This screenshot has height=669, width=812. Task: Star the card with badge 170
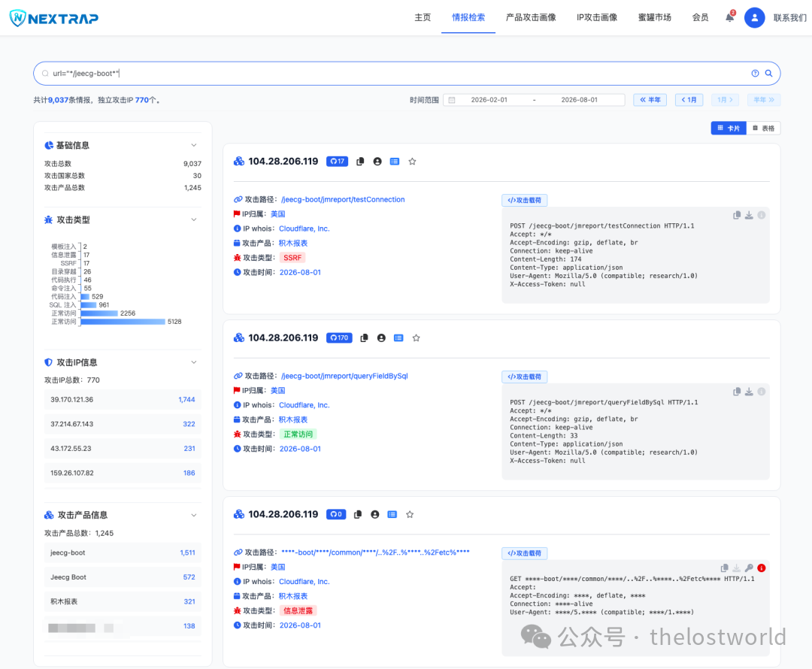click(417, 338)
